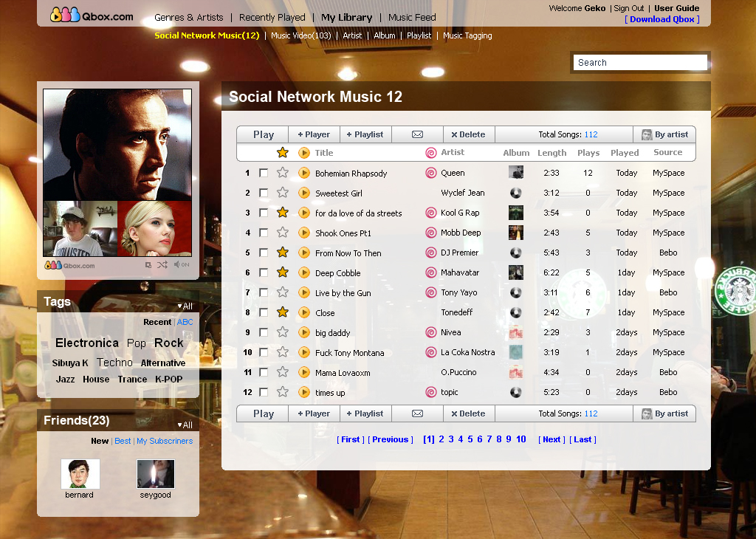Click the top Play button
The width and height of the screenshot is (756, 539).
263,134
